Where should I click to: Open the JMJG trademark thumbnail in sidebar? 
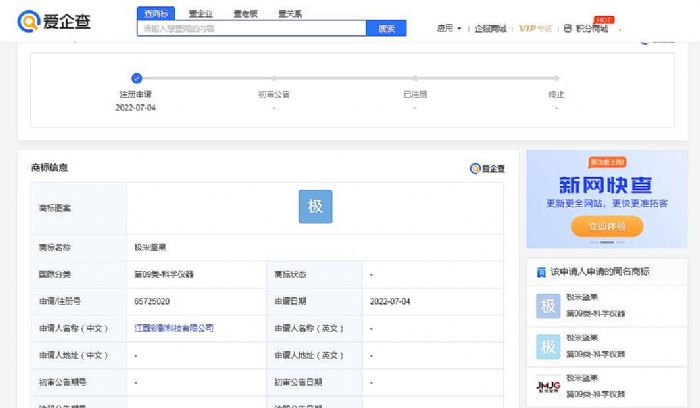click(x=547, y=386)
